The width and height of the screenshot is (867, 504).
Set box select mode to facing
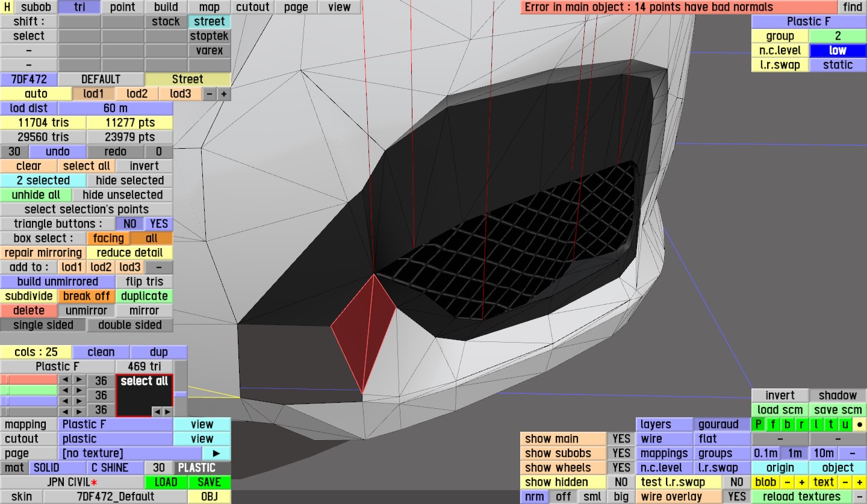pos(108,238)
